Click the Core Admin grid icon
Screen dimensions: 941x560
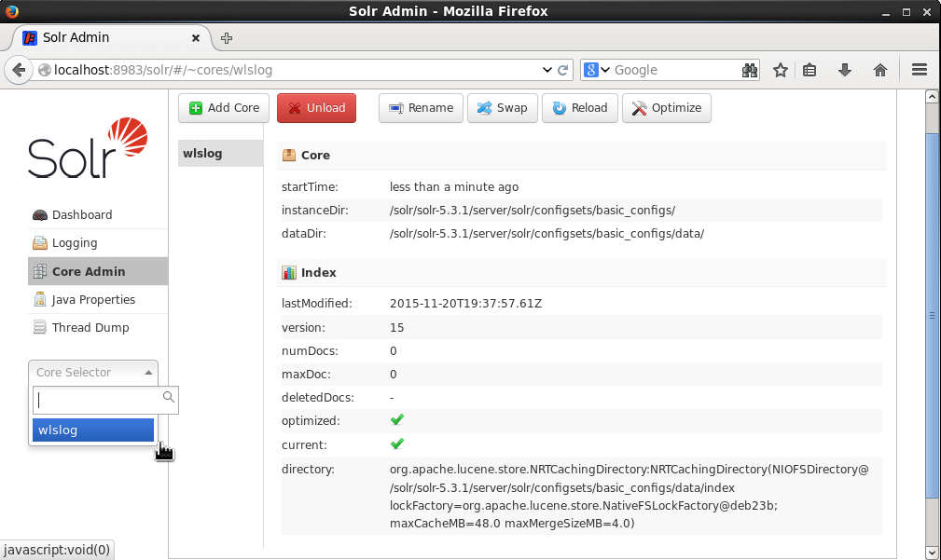pyautogui.click(x=39, y=271)
